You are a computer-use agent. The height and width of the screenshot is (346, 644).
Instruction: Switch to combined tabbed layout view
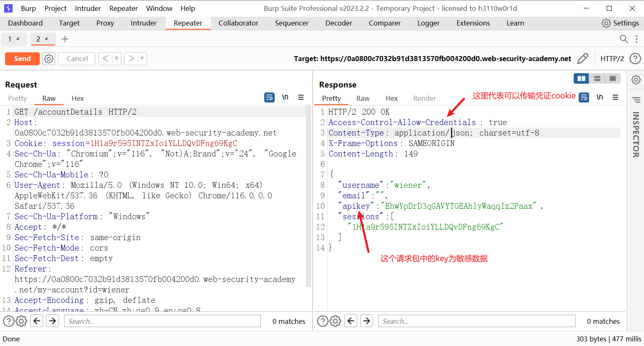click(613, 78)
